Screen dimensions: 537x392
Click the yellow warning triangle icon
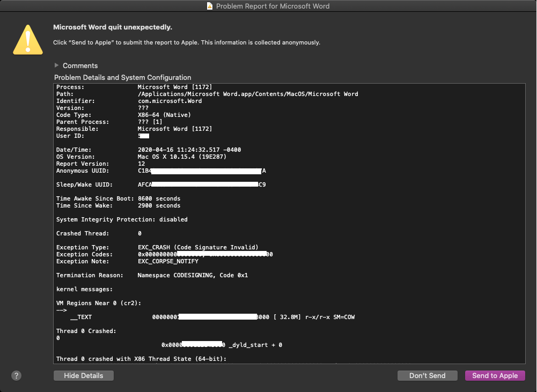pyautogui.click(x=28, y=40)
